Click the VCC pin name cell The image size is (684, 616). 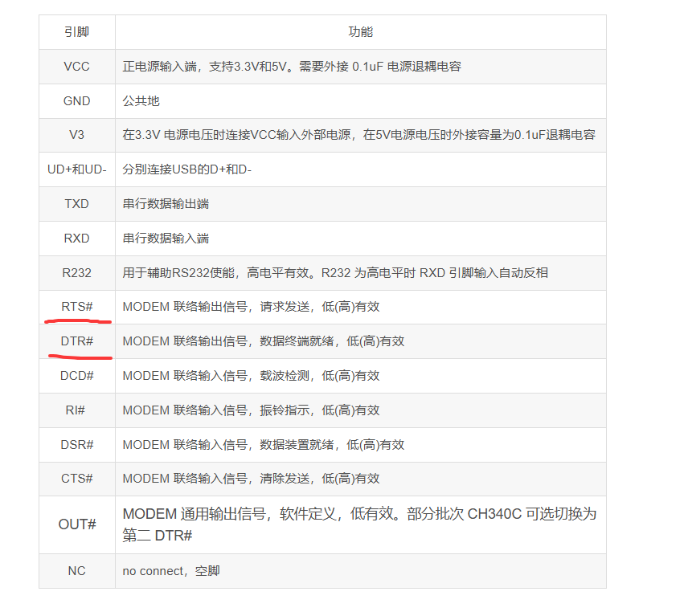[77, 67]
